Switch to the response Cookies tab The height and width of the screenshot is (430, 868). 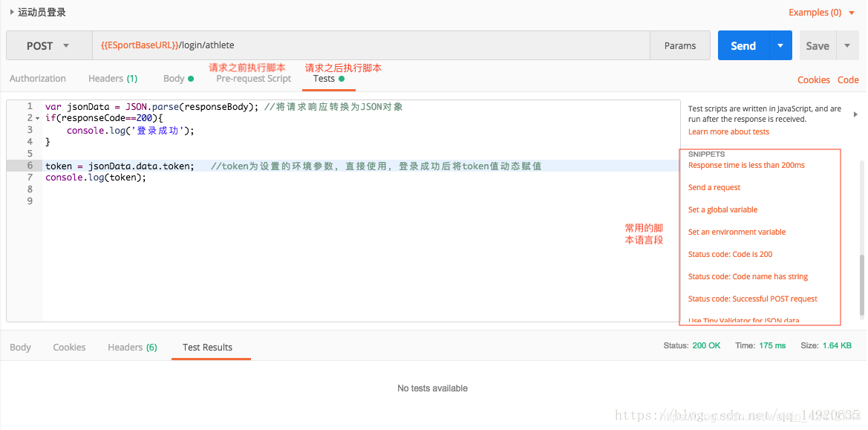69,347
